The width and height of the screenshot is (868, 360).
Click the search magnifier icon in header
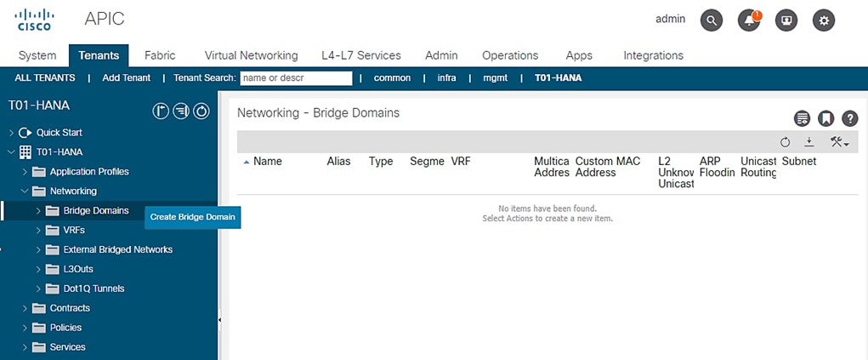coord(711,20)
